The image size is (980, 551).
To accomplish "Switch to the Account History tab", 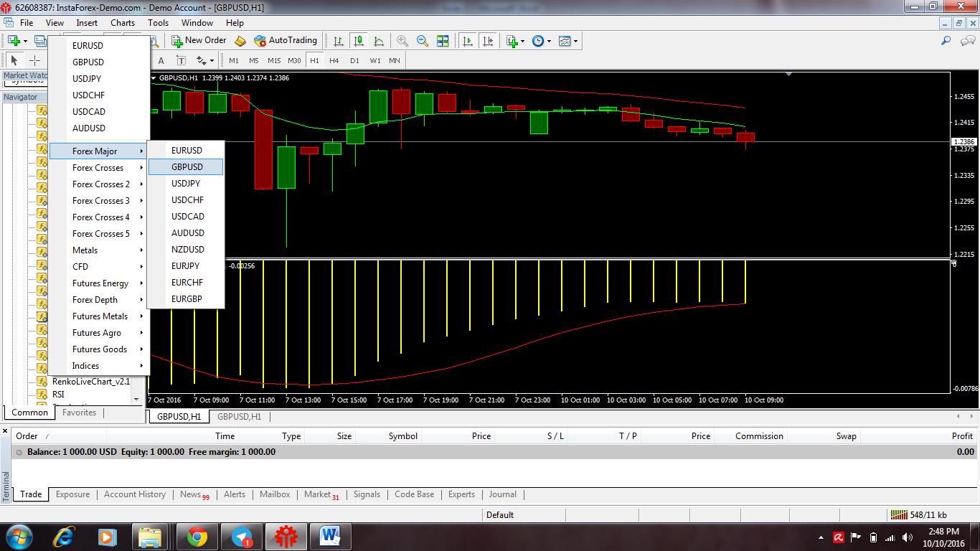I will [134, 494].
